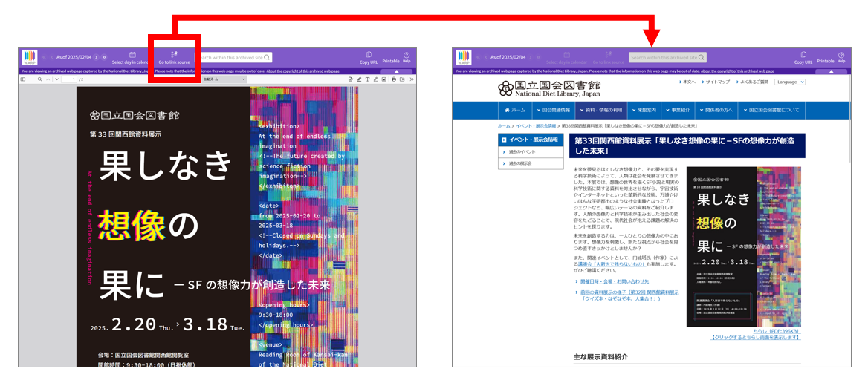Select the PDF draw tool
Image resolution: width=868 pixels, height=383 pixels.
(376, 79)
